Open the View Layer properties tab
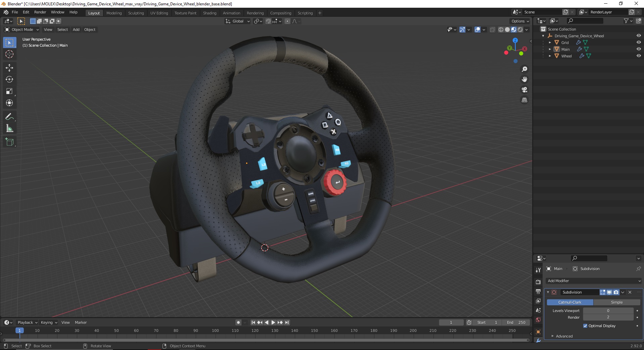The image size is (644, 350). (x=538, y=301)
